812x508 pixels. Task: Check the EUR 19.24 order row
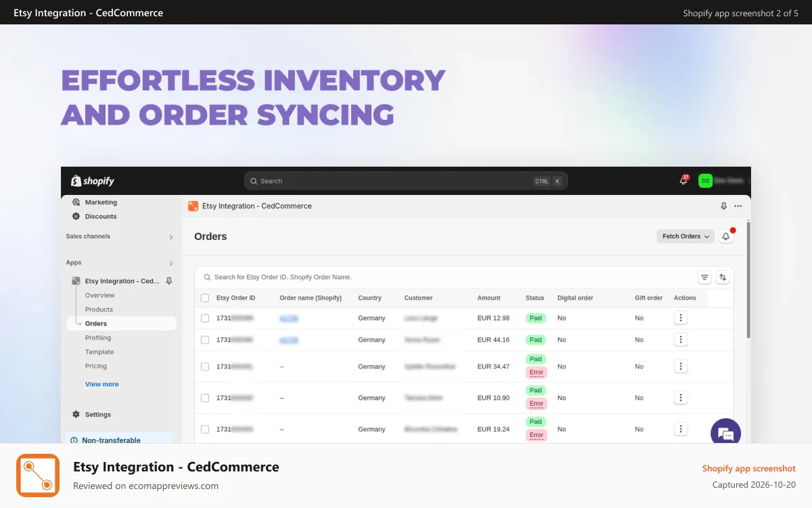[x=205, y=429]
